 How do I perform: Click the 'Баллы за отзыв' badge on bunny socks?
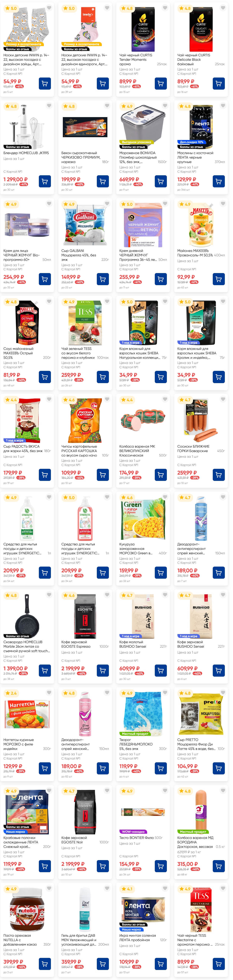pos(17,49)
